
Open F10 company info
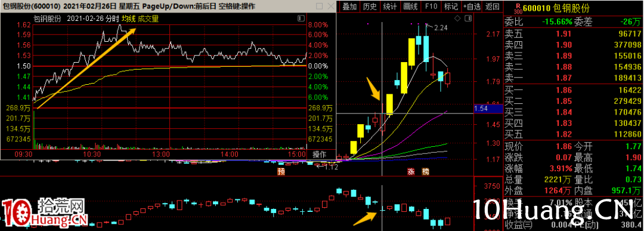[x=431, y=6]
